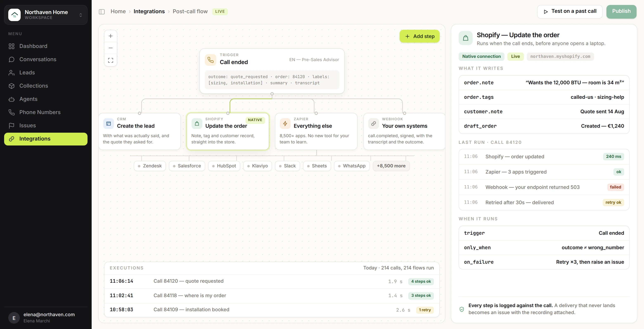
Task: Click the Issues flag icon
Action: pos(12,126)
